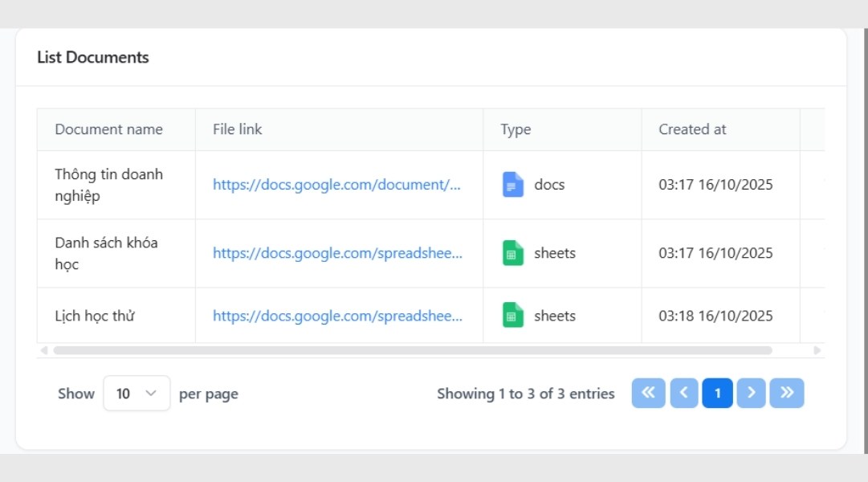The image size is (868, 482).
Task: Click the Sheets icon for Lịch học thử
Action: point(512,316)
